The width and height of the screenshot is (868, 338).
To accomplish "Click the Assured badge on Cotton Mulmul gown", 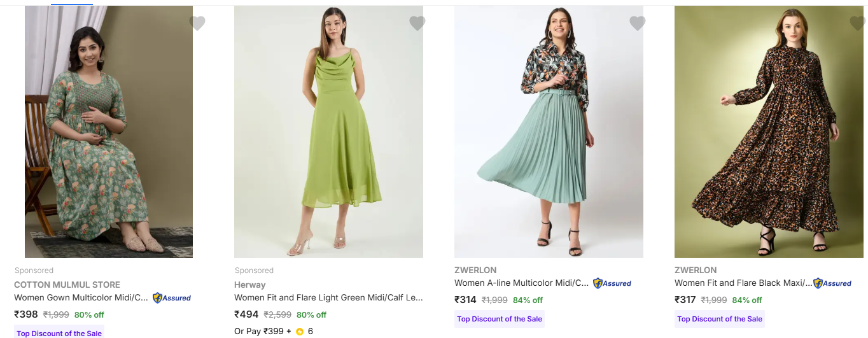I will pyautogui.click(x=172, y=297).
